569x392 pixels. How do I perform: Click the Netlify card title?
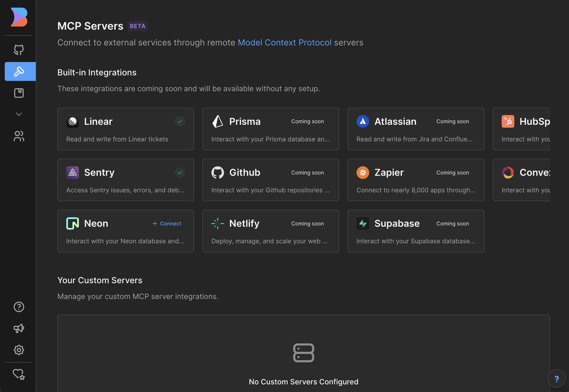pyautogui.click(x=244, y=223)
